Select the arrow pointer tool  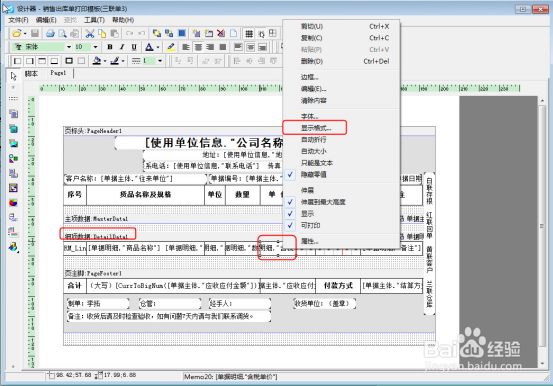pyautogui.click(x=13, y=76)
